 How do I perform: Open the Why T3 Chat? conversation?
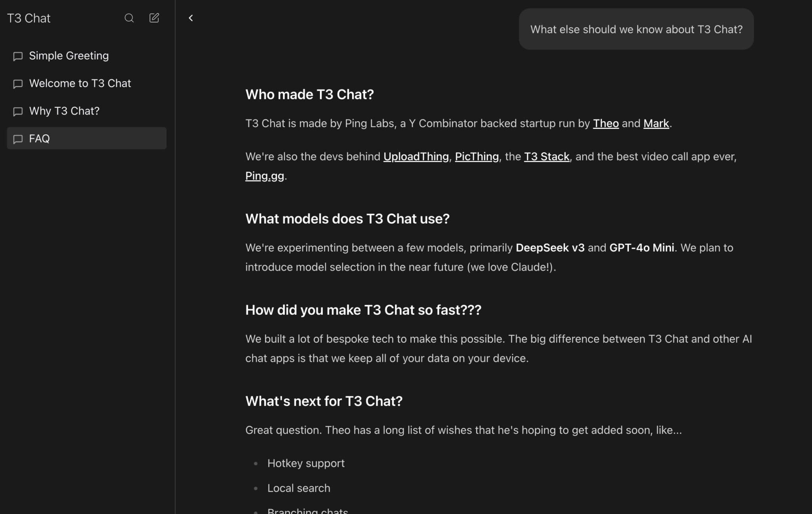coord(64,111)
